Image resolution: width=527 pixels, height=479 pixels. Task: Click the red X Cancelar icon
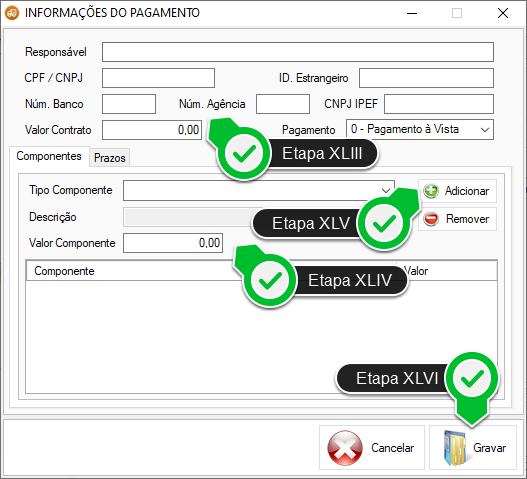[345, 448]
